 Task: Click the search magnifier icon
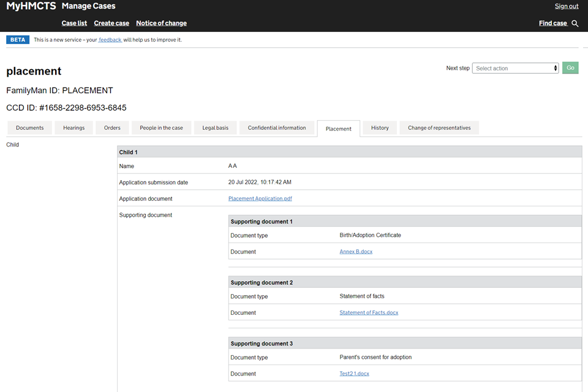pyautogui.click(x=575, y=23)
